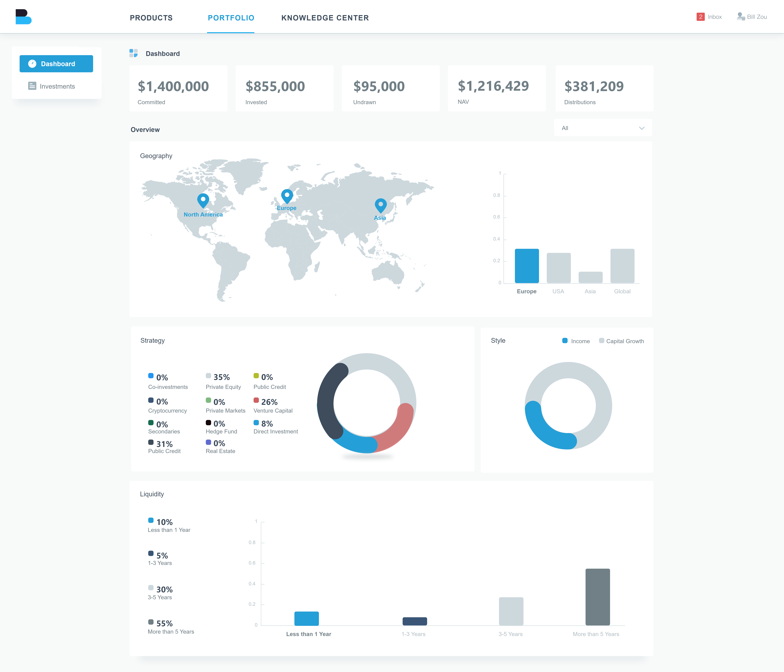Click the company logo icon
This screenshot has width=784, height=672.
23,17
